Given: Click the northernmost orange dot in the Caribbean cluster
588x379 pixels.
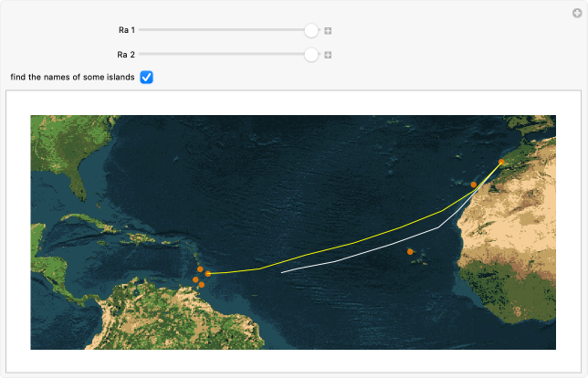Looking at the screenshot, I should [x=200, y=269].
